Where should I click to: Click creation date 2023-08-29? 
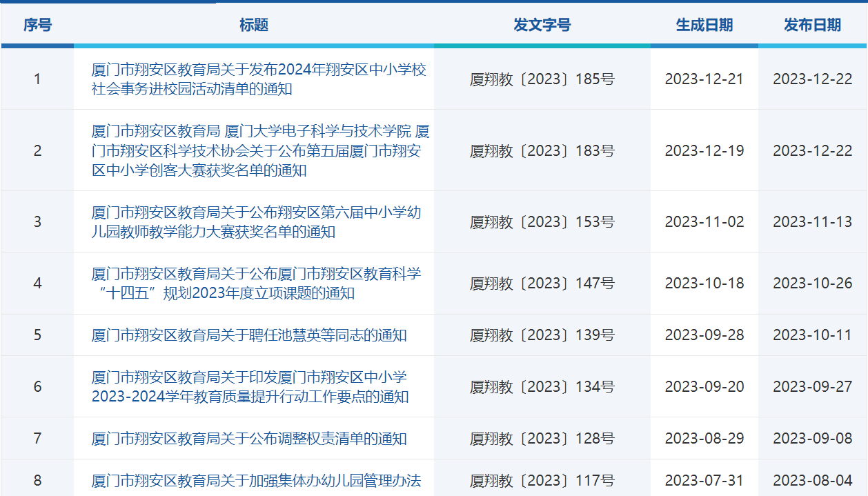(x=704, y=439)
